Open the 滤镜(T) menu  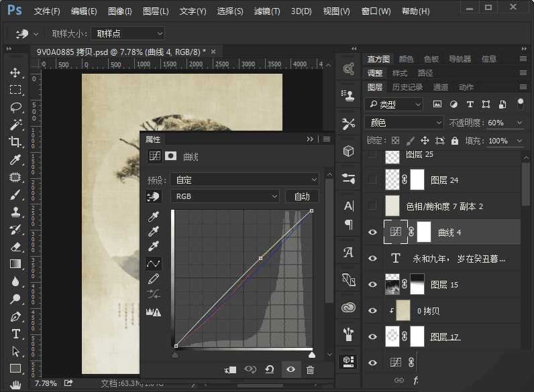(x=267, y=11)
